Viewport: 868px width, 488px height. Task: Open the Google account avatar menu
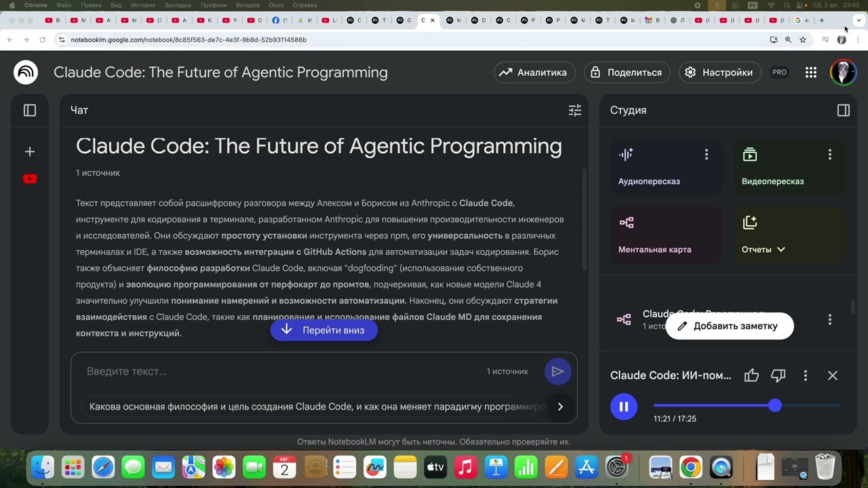844,73
